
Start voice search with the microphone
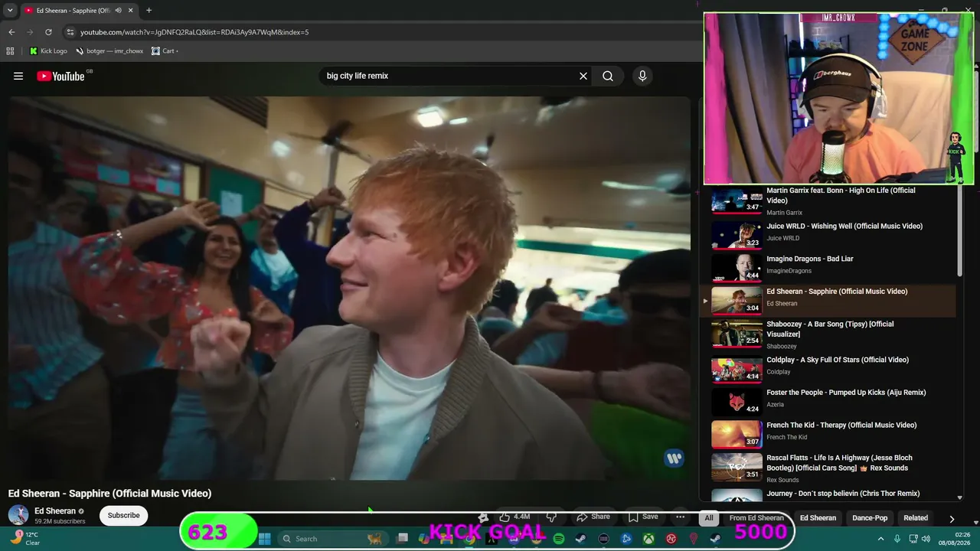[642, 76]
